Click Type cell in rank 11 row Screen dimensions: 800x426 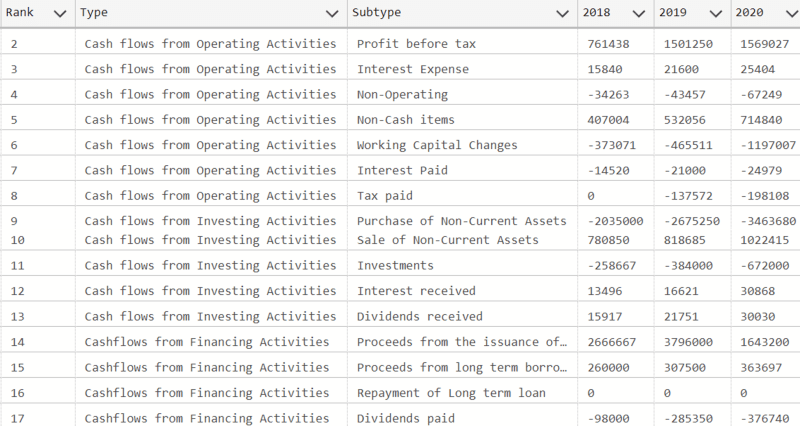coord(210,266)
